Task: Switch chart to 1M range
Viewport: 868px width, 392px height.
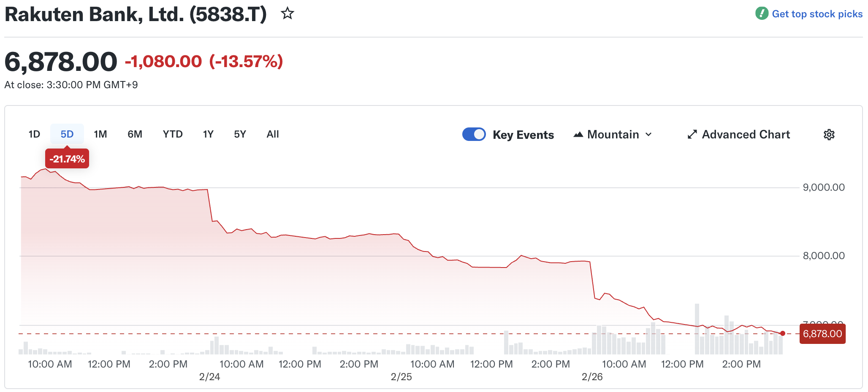Action: (x=100, y=134)
